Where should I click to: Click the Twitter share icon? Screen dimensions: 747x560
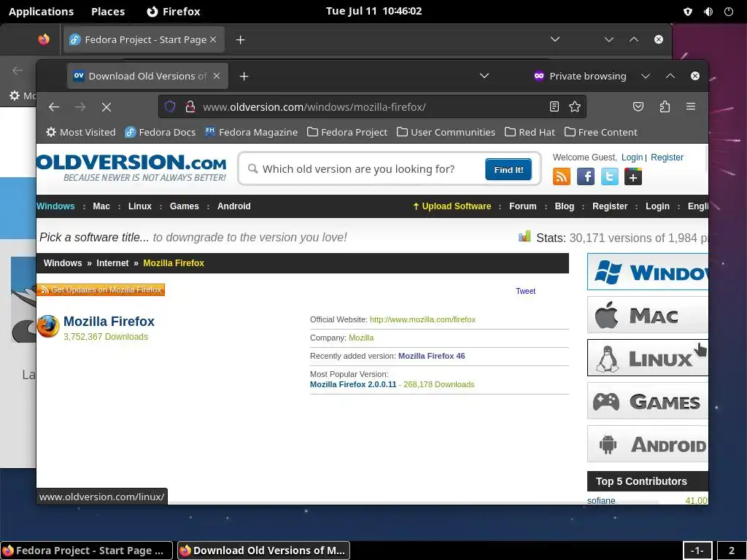609,176
